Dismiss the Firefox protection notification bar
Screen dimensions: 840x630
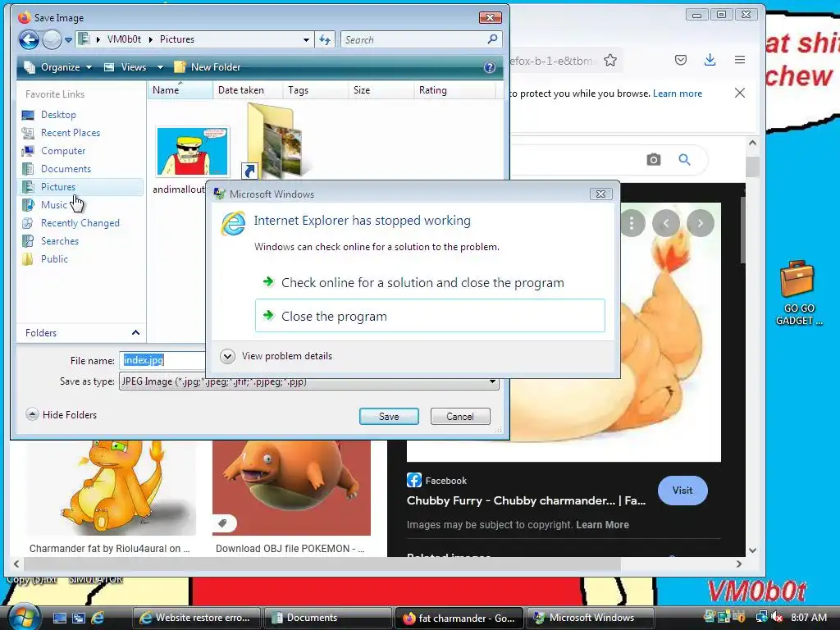(740, 94)
